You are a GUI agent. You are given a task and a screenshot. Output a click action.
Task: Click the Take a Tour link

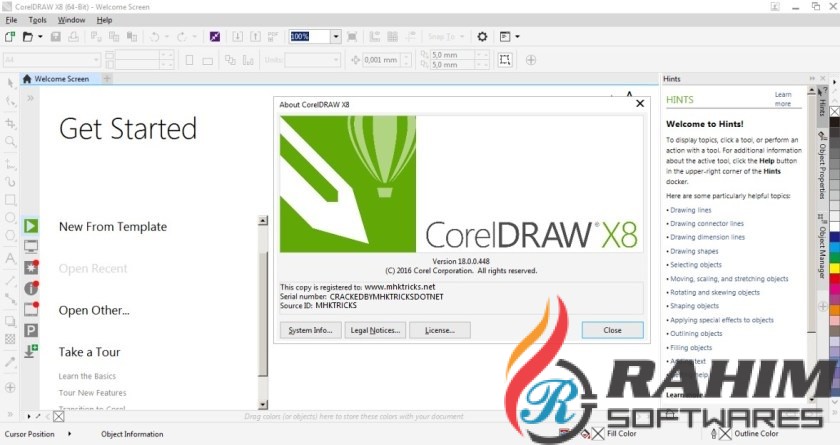(89, 352)
